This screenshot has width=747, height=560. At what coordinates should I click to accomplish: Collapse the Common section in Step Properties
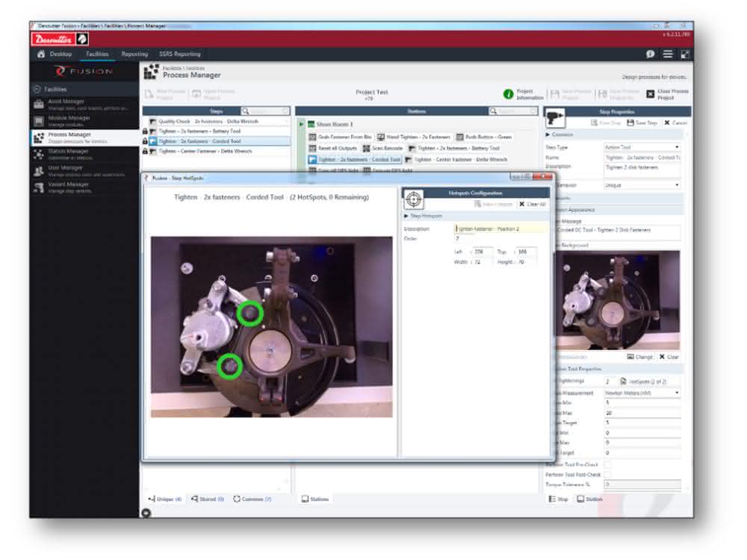point(548,134)
